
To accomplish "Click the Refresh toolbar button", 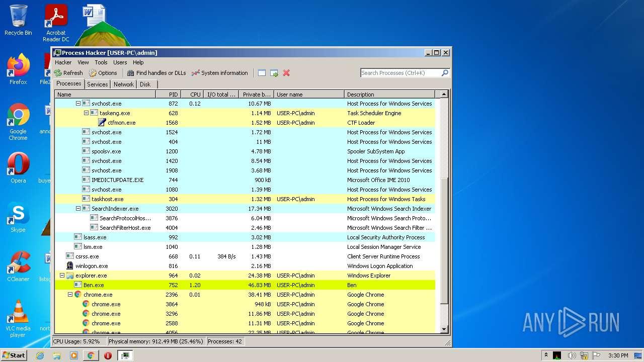I will pyautogui.click(x=68, y=73).
